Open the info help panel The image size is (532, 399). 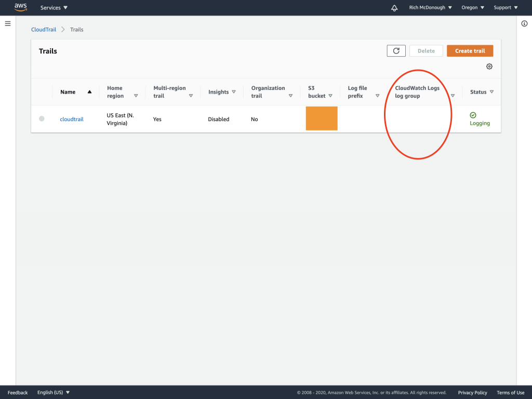(x=524, y=23)
